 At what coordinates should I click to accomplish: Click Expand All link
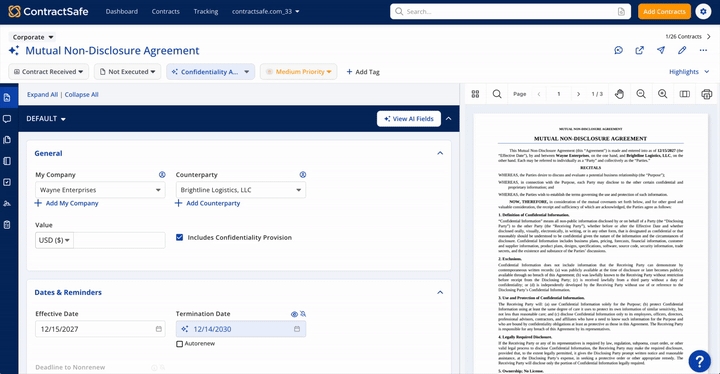click(x=42, y=95)
